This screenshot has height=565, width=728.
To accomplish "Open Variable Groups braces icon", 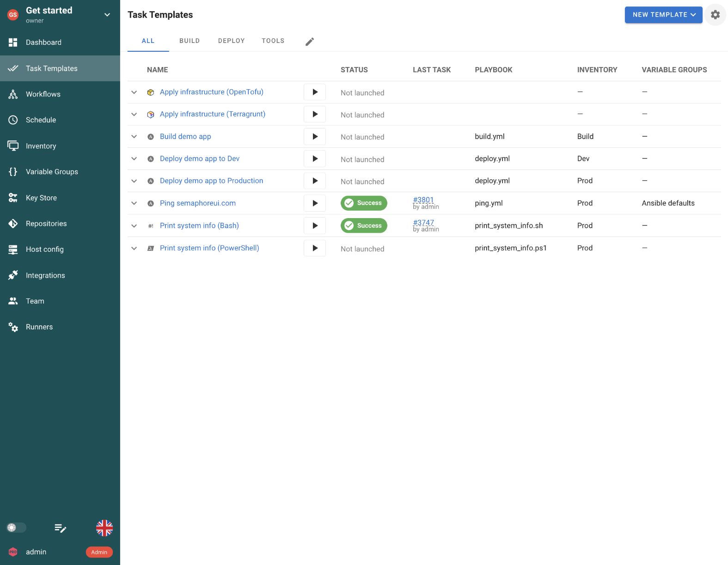I will coord(13,172).
